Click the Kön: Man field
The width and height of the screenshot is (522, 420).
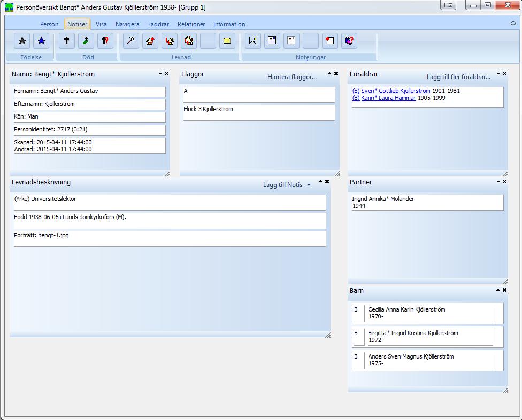[x=89, y=117]
